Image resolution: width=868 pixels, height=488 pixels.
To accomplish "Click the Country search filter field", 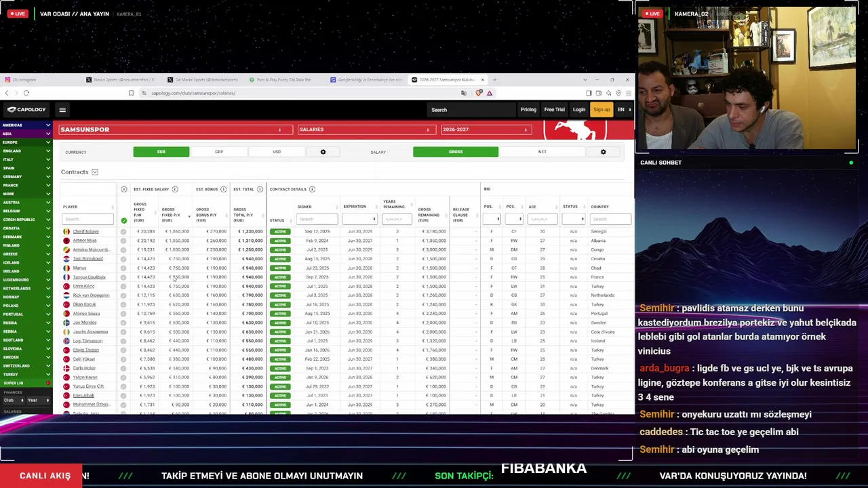I will pos(610,219).
